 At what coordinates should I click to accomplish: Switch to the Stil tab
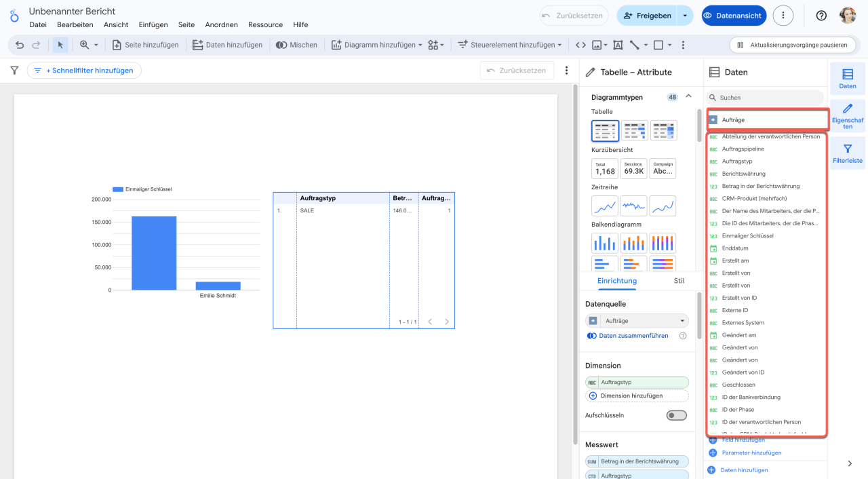click(x=679, y=280)
